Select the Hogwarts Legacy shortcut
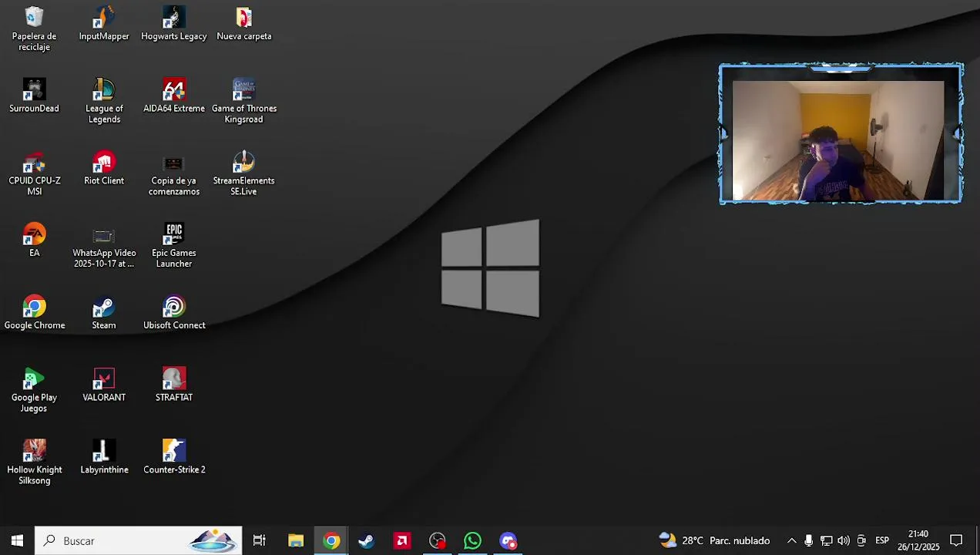The image size is (980, 555). point(174,24)
